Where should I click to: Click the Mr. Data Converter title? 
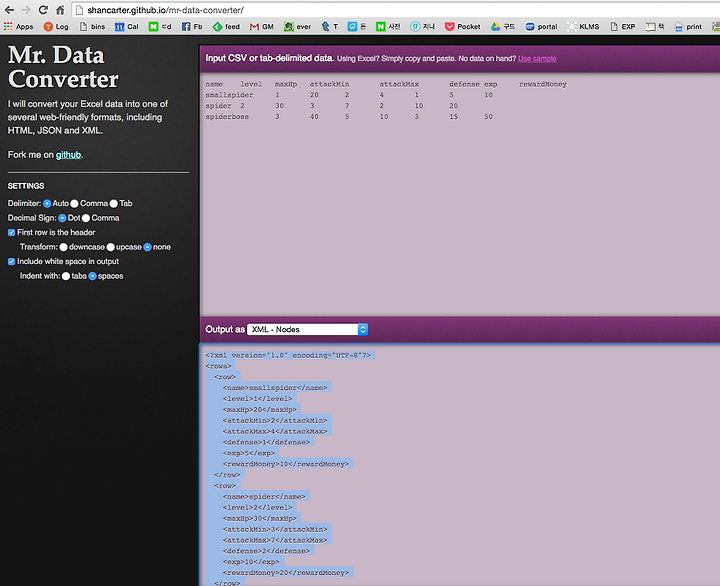[63, 67]
